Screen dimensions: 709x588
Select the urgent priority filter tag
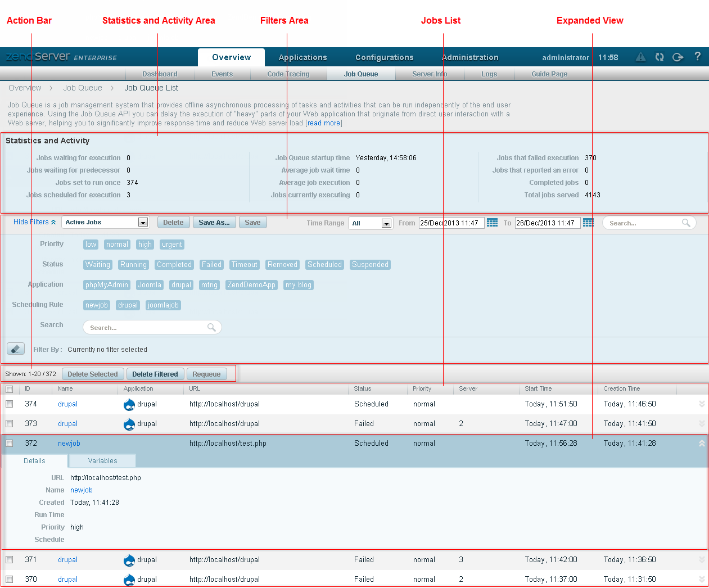pyautogui.click(x=171, y=245)
